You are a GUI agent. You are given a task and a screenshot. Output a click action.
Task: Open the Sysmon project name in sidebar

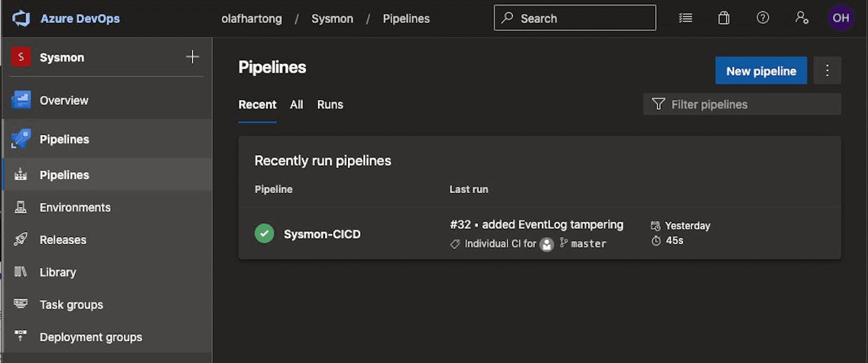[62, 57]
